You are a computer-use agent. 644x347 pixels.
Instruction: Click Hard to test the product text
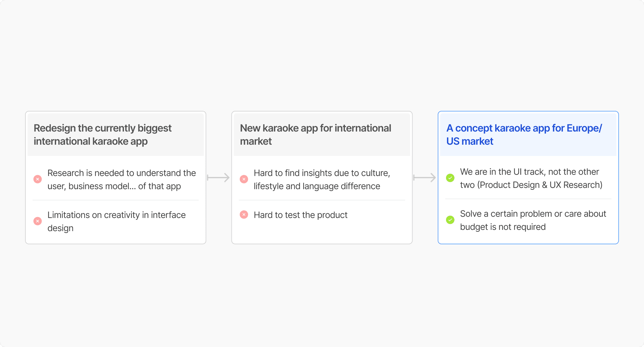click(300, 215)
